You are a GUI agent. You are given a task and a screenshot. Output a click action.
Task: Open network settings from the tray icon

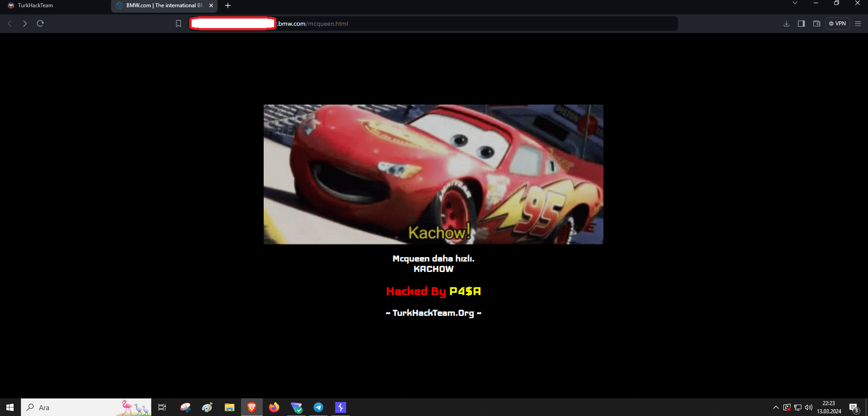click(x=798, y=407)
